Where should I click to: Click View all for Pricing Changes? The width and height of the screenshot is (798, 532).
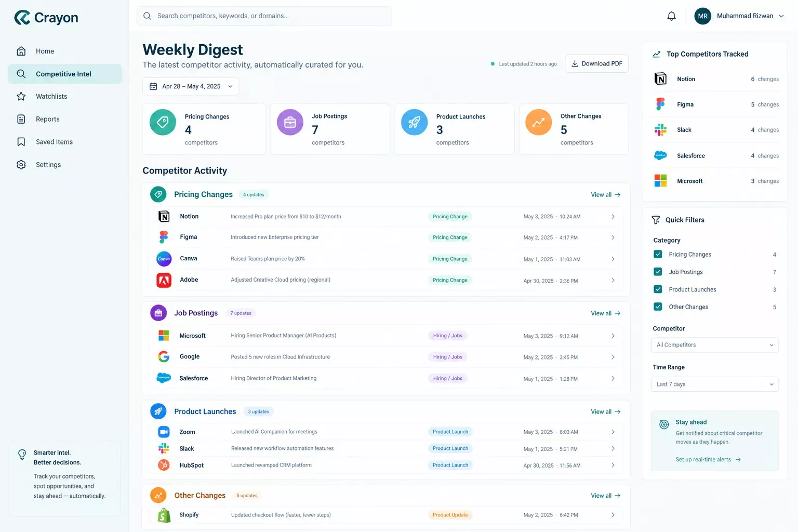(606, 195)
